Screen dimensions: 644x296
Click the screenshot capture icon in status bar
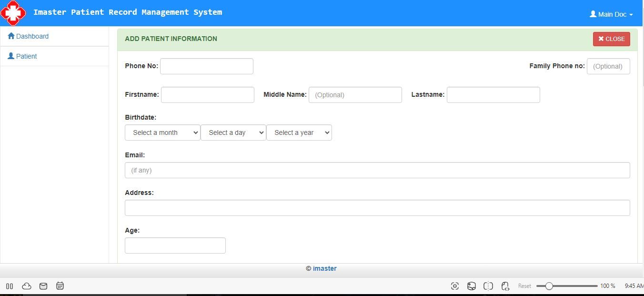pyautogui.click(x=454, y=286)
